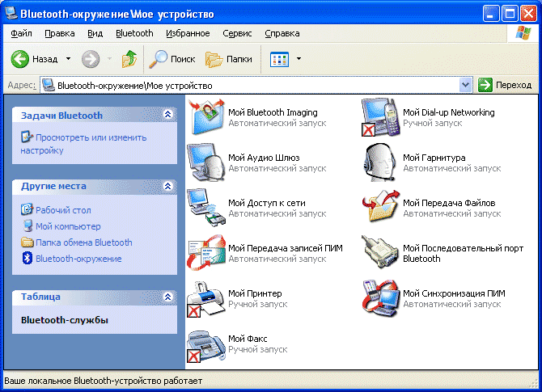Toggle the Папки folders pane icon
Screen dimensions: 542x392
coord(214,59)
